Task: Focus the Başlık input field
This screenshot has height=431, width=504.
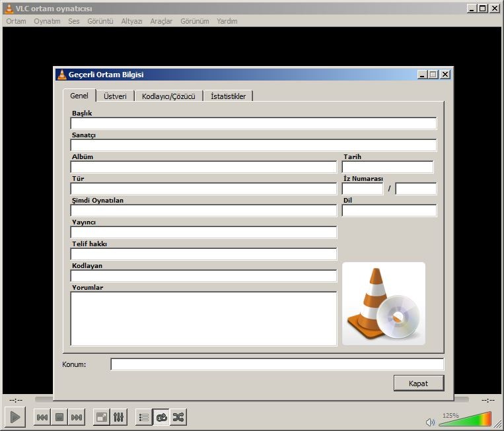Action: coord(253,123)
